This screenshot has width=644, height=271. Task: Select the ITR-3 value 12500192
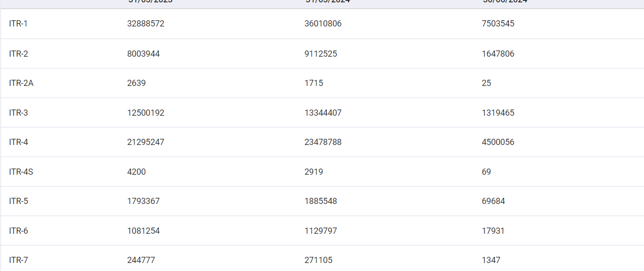tap(146, 113)
